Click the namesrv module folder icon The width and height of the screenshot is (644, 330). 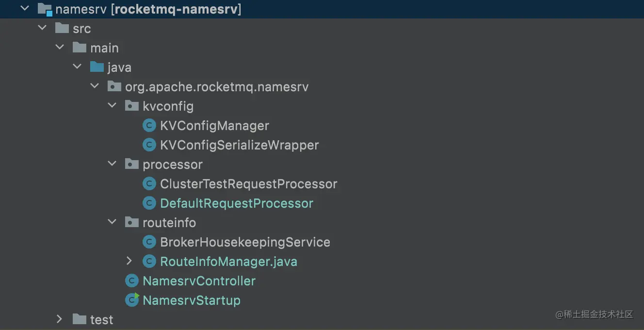(x=45, y=9)
